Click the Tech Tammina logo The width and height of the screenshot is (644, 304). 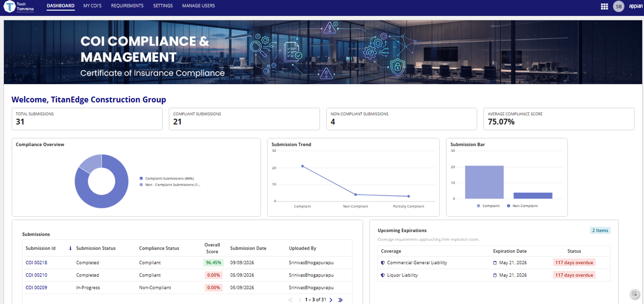(x=19, y=7)
